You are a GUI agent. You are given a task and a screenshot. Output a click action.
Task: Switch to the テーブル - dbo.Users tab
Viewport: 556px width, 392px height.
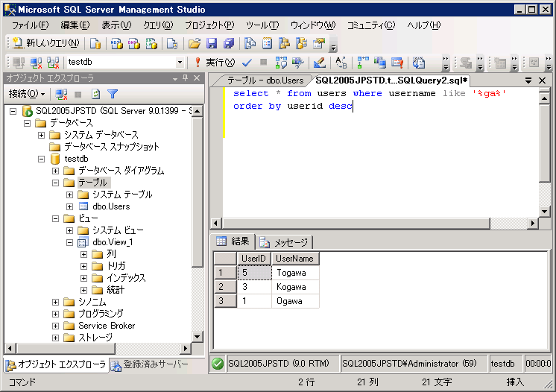(x=265, y=80)
